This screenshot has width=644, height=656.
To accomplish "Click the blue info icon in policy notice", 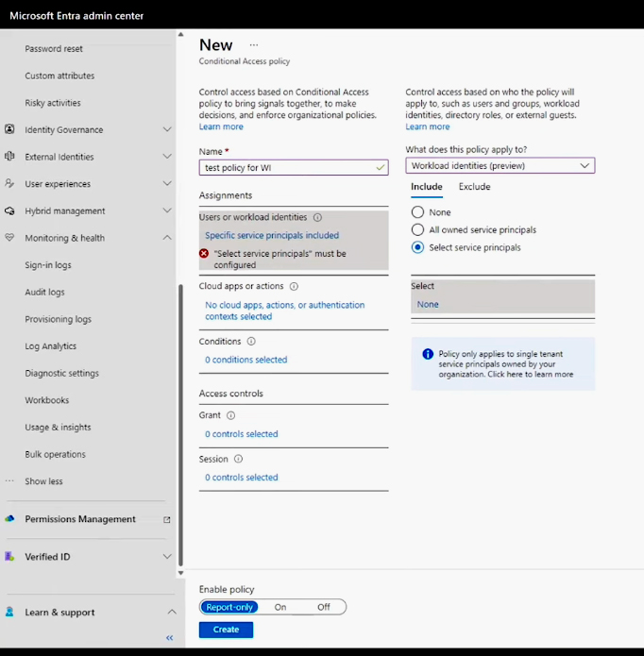I will pyautogui.click(x=428, y=354).
